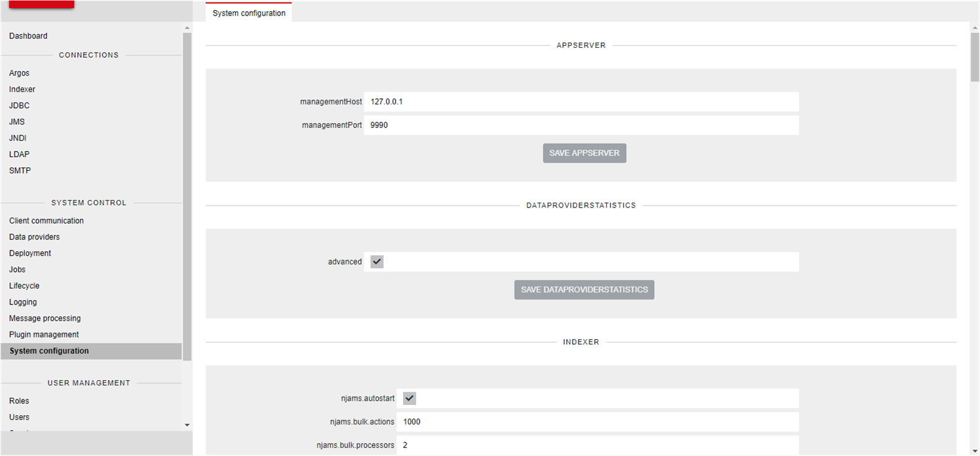Click the sidebar scroll down arrow
The height and width of the screenshot is (456, 980).
coord(187,426)
